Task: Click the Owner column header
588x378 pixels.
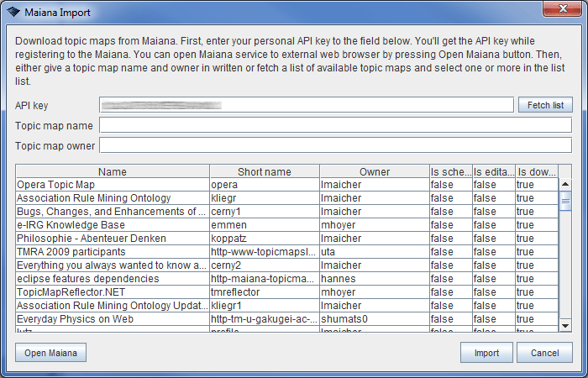Action: click(x=374, y=171)
